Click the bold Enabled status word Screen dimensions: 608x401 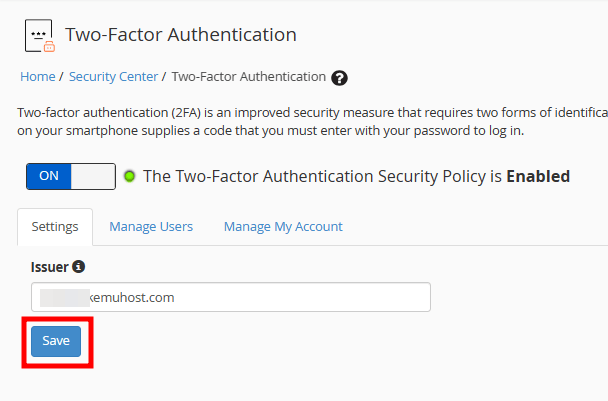point(538,176)
